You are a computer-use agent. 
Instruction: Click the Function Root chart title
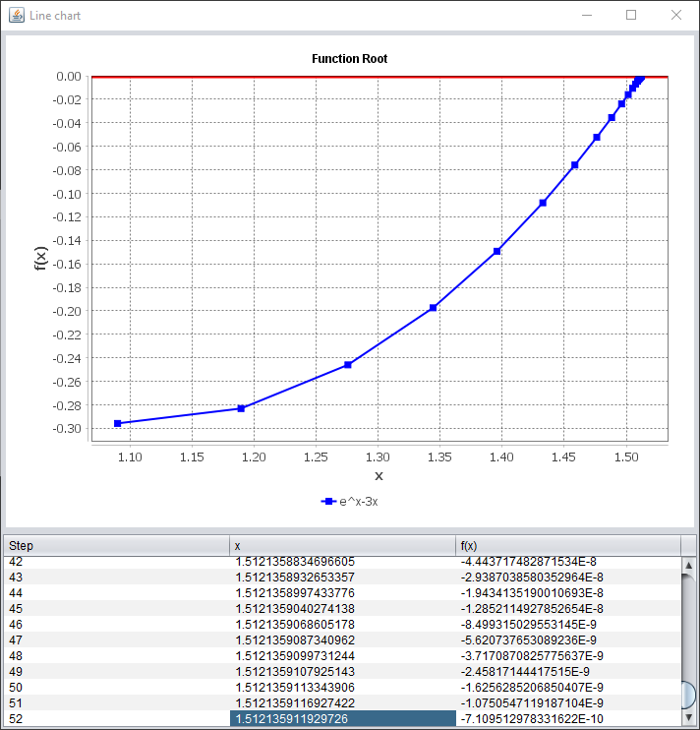point(349,59)
